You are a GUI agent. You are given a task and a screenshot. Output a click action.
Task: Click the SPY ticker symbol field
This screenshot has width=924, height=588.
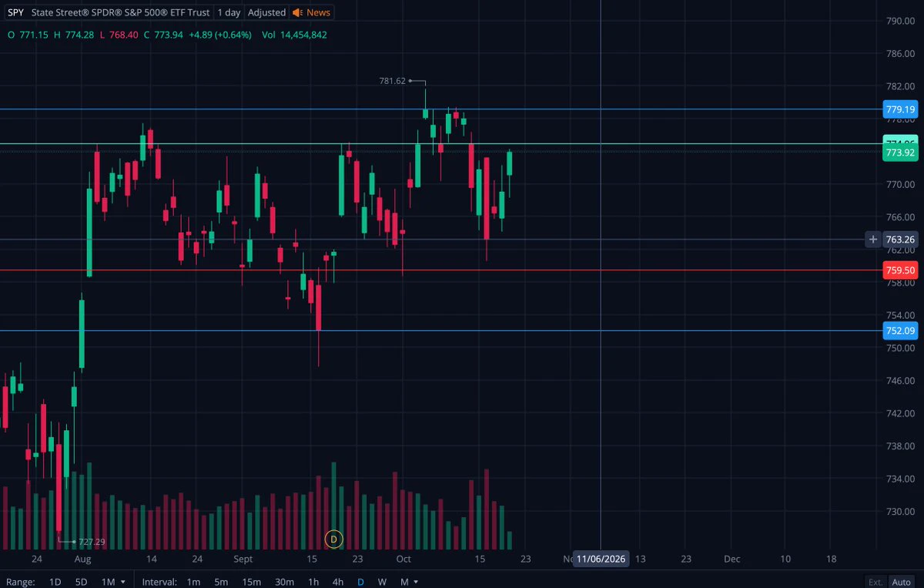15,12
